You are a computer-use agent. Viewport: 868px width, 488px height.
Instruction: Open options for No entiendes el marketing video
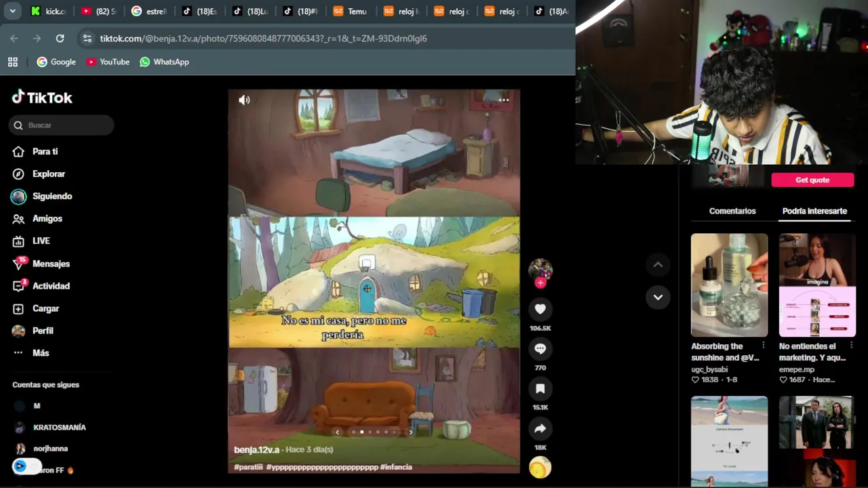click(851, 346)
